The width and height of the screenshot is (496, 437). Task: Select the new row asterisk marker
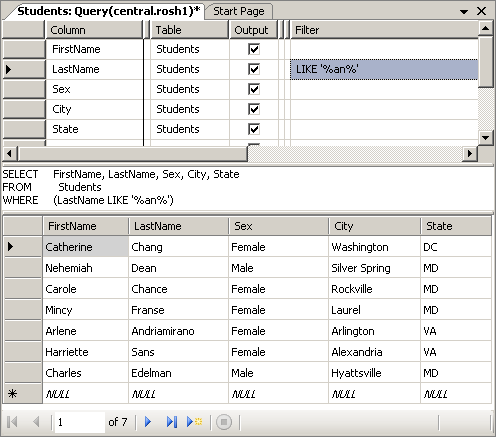coord(12,394)
